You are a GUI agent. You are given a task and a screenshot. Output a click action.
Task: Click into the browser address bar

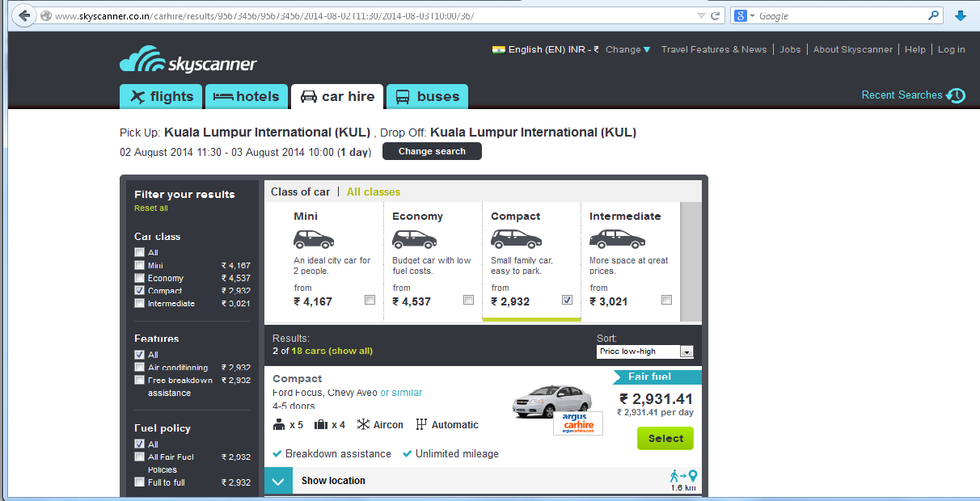click(x=368, y=15)
